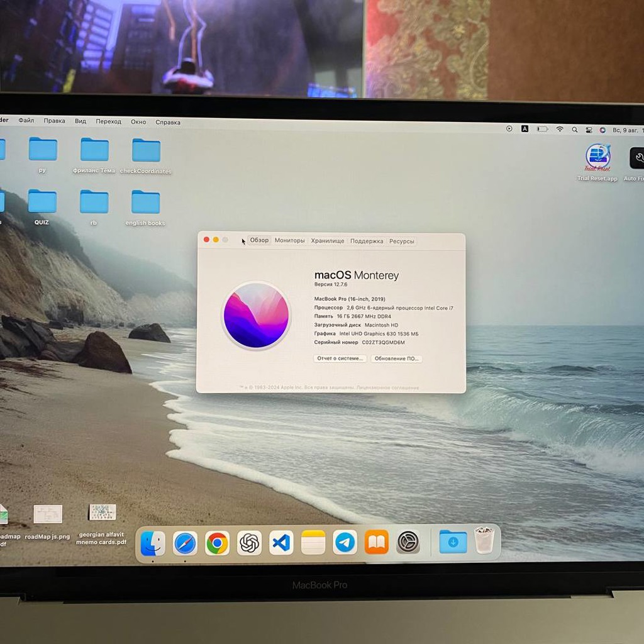Screen dimensions: 644x644
Task: Open the Downloads folder in the Dock
Action: click(x=453, y=541)
